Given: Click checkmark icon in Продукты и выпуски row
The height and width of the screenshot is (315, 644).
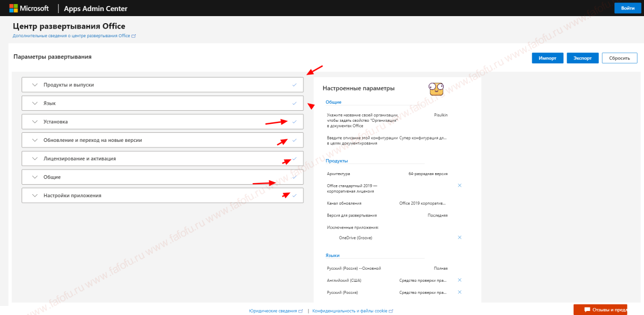Looking at the screenshot, I should coord(294,85).
